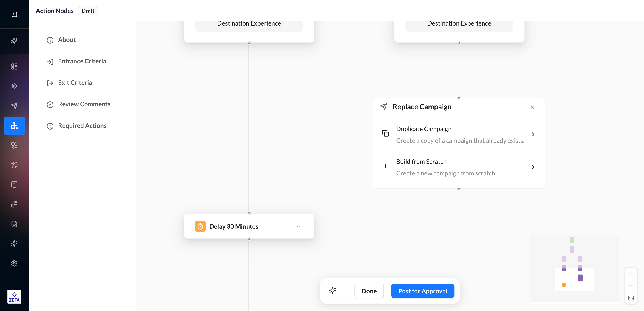The image size is (644, 311).
Task: Click the AI sparkle icon beside Done
Action: [x=332, y=291]
